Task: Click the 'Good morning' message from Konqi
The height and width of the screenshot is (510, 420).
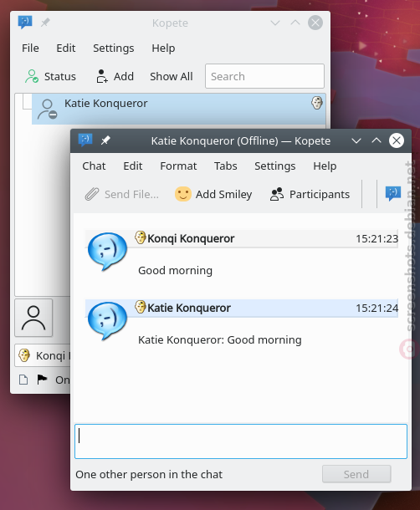Action: [175, 270]
